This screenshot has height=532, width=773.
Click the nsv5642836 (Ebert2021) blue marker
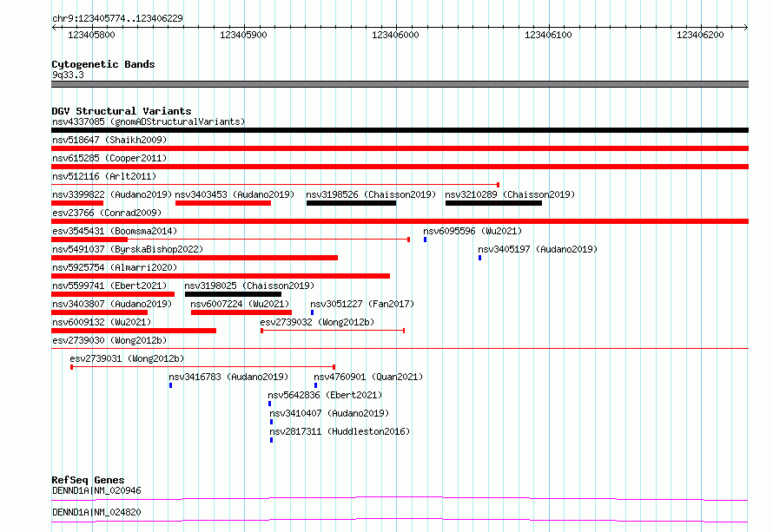point(269,404)
